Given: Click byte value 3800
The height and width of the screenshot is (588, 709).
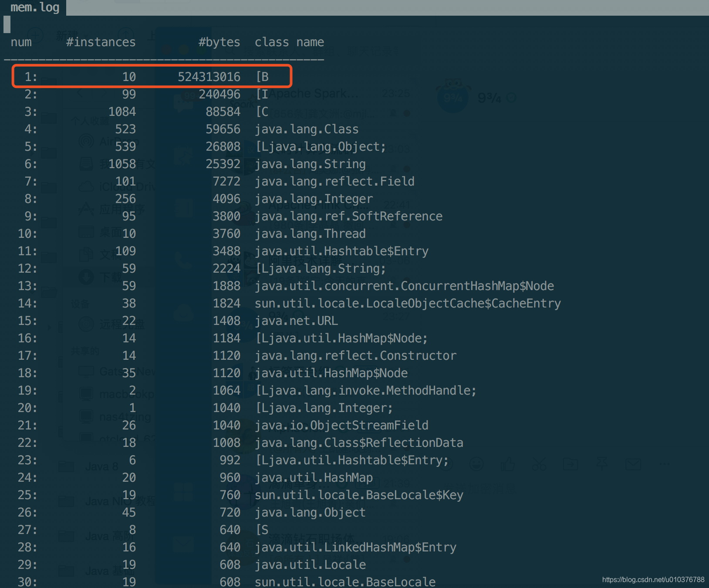Looking at the screenshot, I should click(x=226, y=216).
